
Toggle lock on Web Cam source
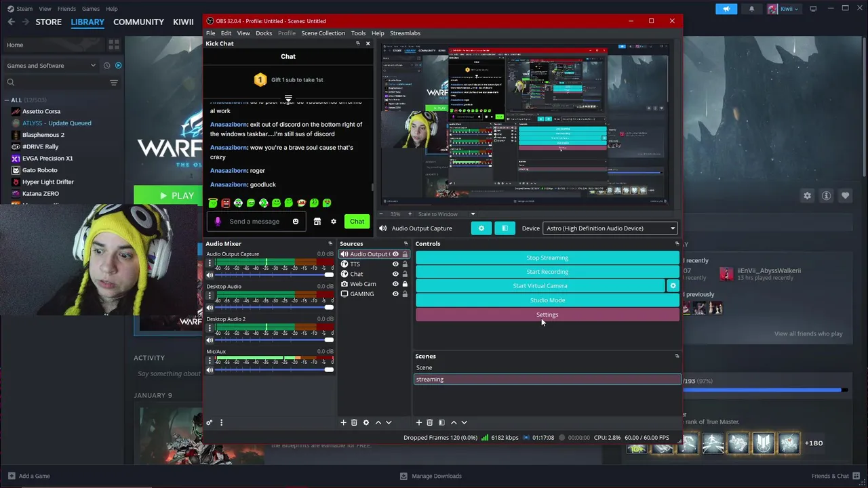coord(405,284)
